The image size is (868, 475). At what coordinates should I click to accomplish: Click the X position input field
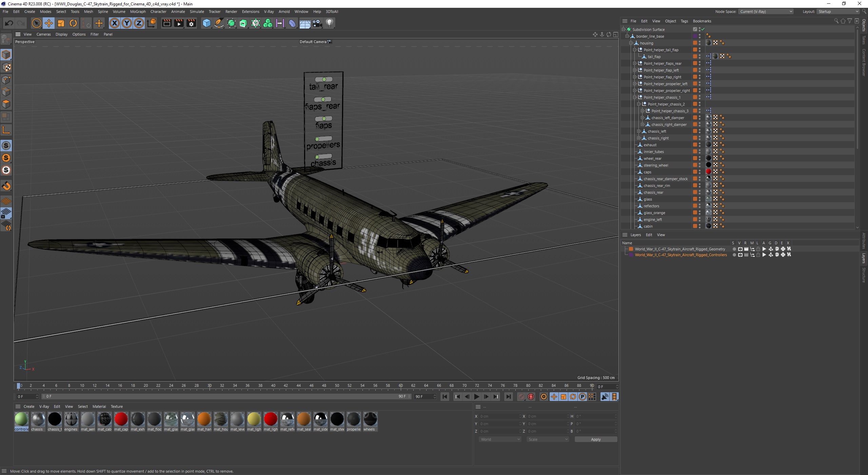click(x=499, y=416)
